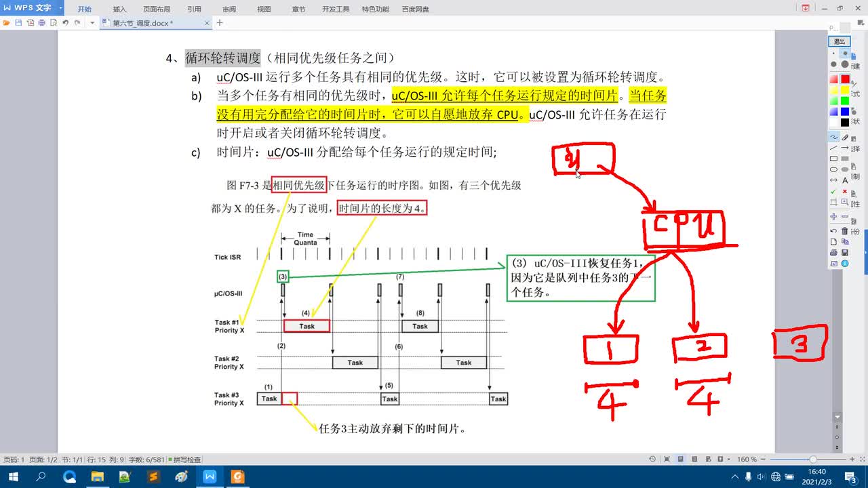Click the 退出 button in drawing palette
Viewport: 868px width, 488px height.
(840, 41)
